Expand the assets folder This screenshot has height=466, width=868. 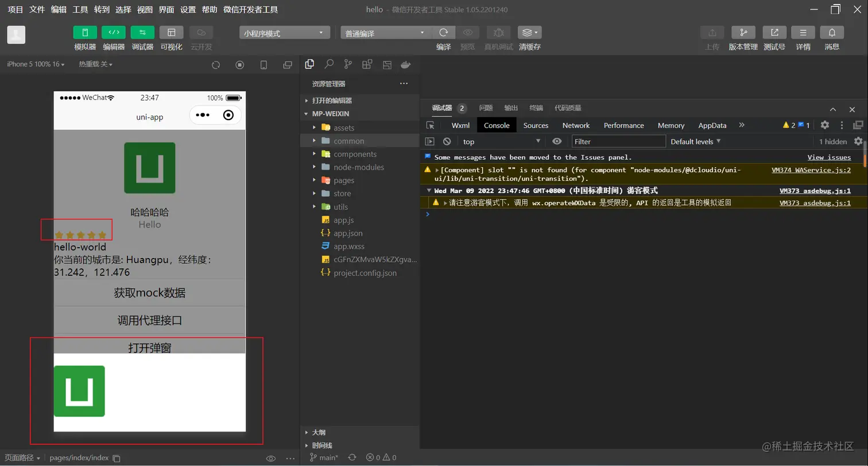click(x=360, y=128)
